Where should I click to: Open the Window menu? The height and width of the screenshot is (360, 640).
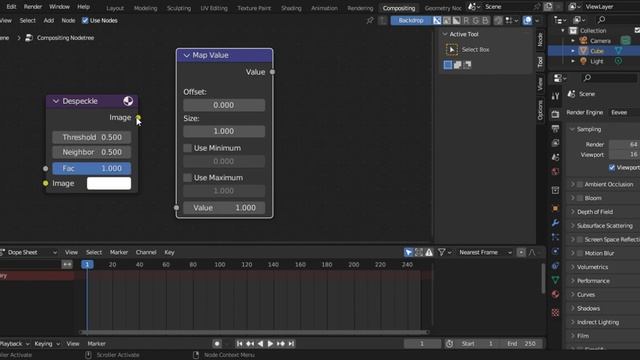[59, 7]
